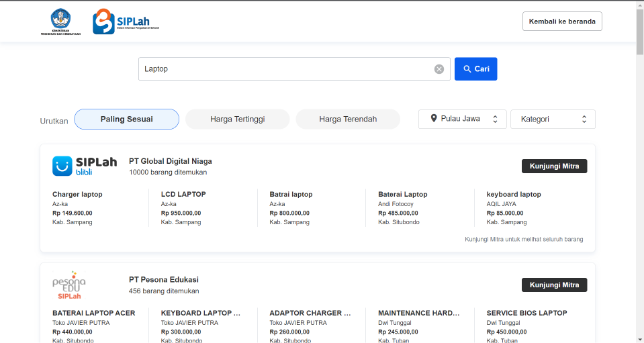Viewport: 644px width, 343px height.
Task: Click the Cari search button
Action: 475,69
